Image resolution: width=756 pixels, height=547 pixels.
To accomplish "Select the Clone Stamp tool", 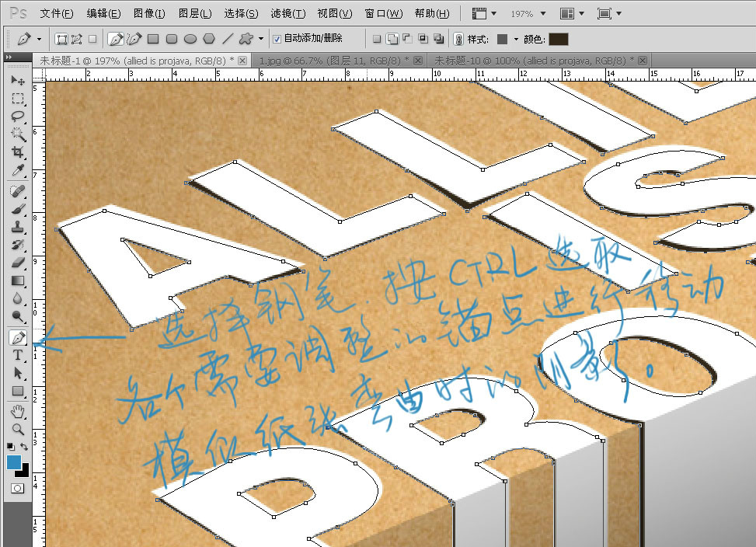I will [18, 227].
